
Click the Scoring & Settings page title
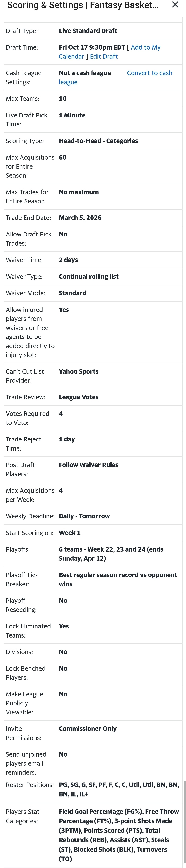(x=83, y=5)
